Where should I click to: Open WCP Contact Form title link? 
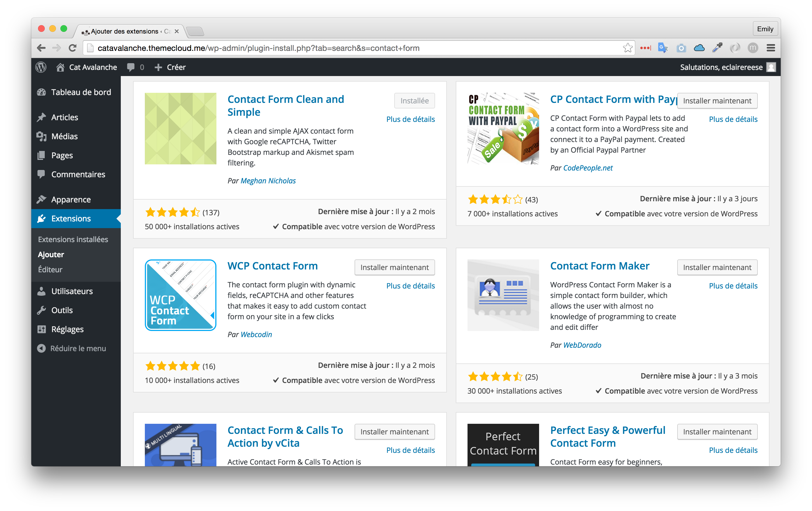click(272, 266)
